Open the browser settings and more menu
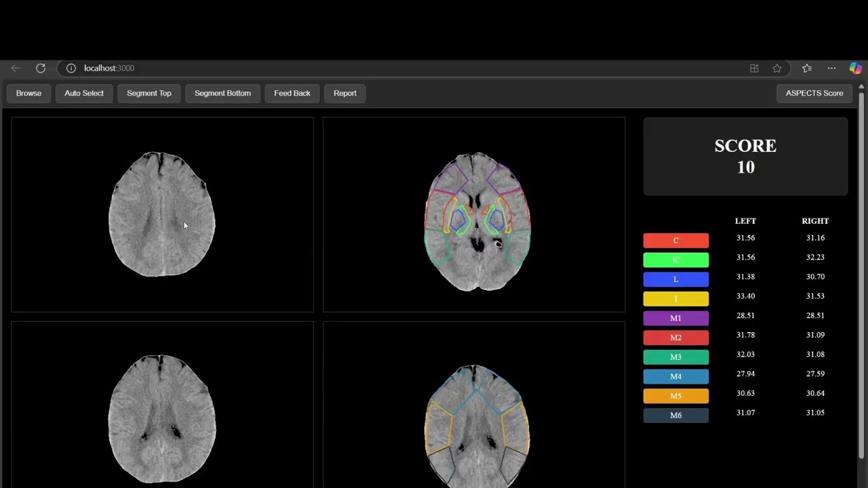The height and width of the screenshot is (488, 868). pos(831,68)
